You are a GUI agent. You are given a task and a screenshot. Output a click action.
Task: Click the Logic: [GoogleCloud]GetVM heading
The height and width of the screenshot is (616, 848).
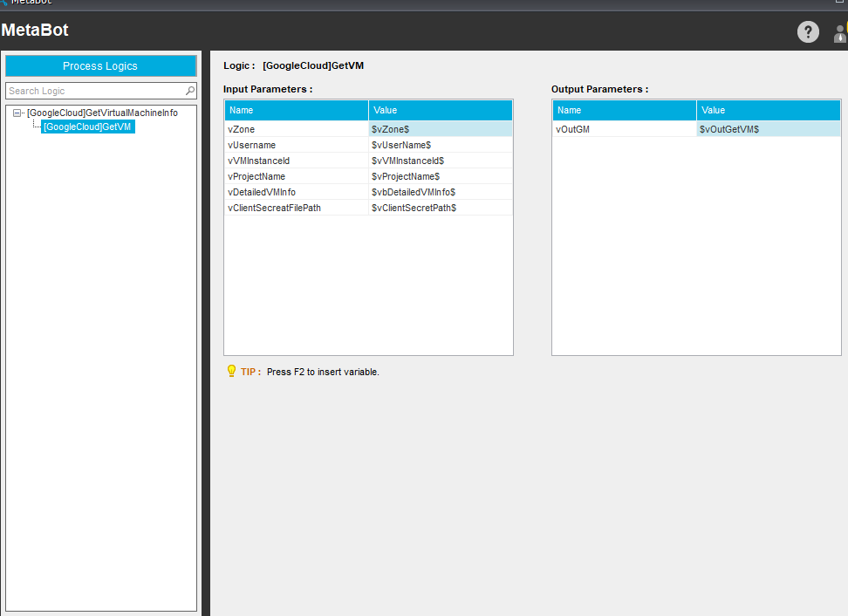(294, 65)
